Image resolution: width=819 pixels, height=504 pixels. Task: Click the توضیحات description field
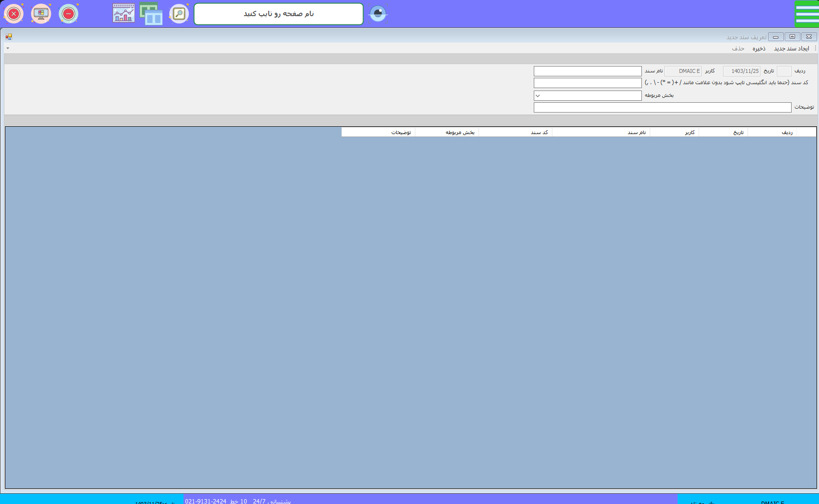click(x=662, y=108)
